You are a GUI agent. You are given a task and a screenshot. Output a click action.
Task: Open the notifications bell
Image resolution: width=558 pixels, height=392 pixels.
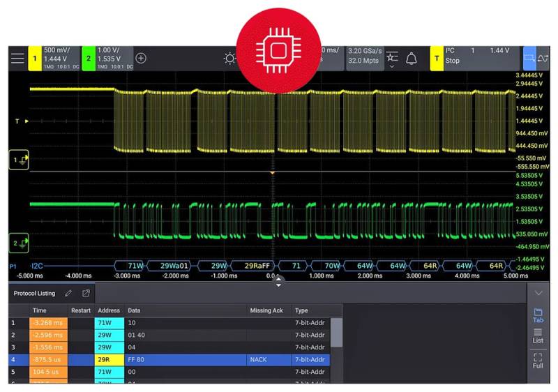pyautogui.click(x=412, y=59)
